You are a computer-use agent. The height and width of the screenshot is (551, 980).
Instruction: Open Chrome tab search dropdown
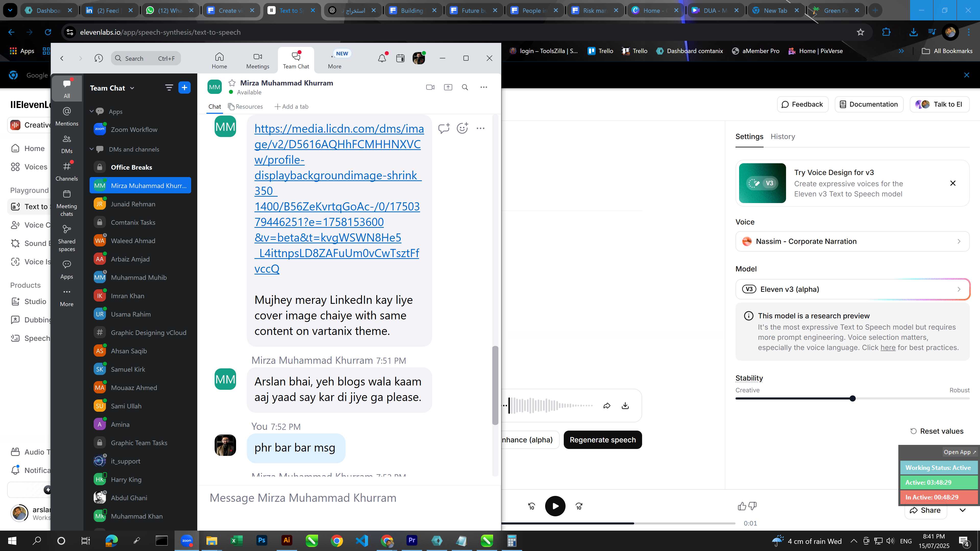pos(10,10)
